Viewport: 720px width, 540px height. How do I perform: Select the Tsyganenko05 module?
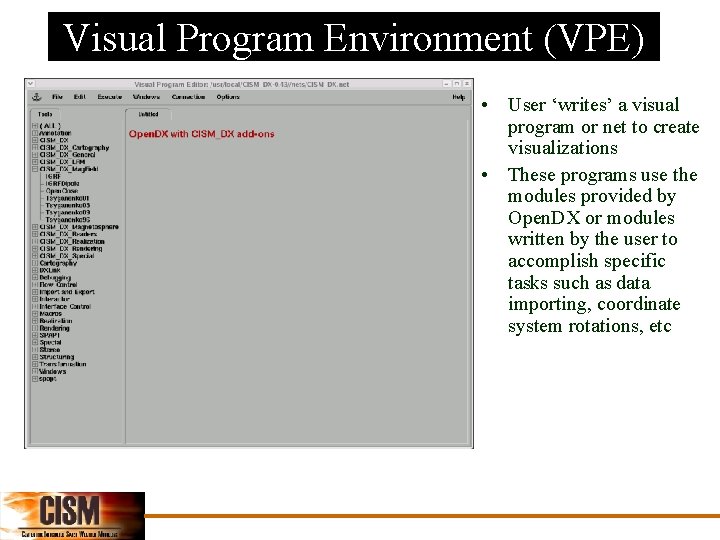(68, 206)
